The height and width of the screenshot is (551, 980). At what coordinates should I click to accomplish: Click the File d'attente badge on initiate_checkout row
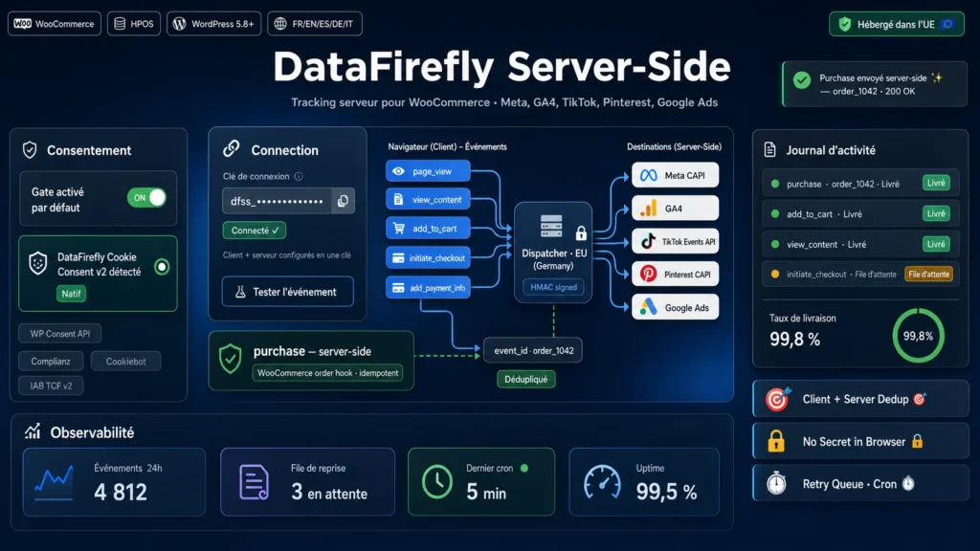click(x=928, y=275)
